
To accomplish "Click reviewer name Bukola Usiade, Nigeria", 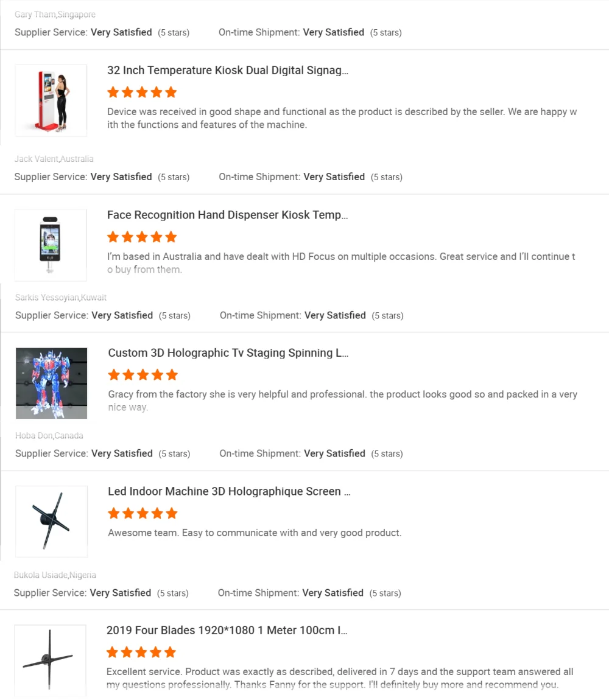I will coord(55,575).
